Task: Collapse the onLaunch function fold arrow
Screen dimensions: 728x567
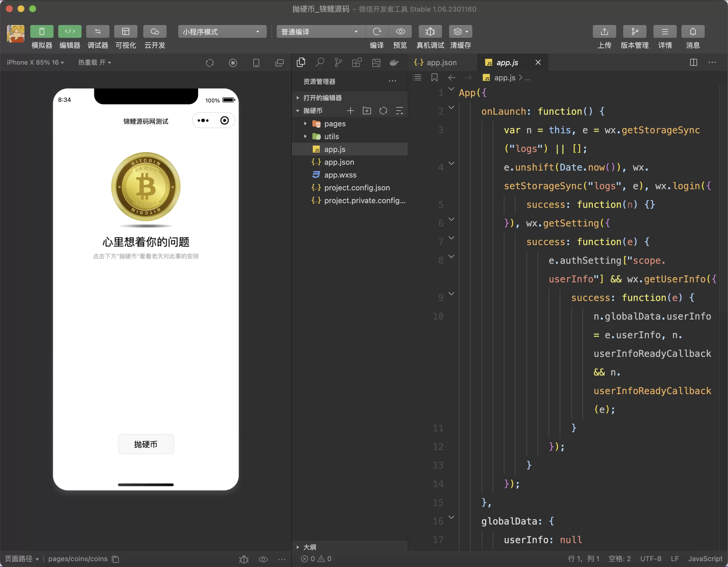Action: tap(451, 107)
